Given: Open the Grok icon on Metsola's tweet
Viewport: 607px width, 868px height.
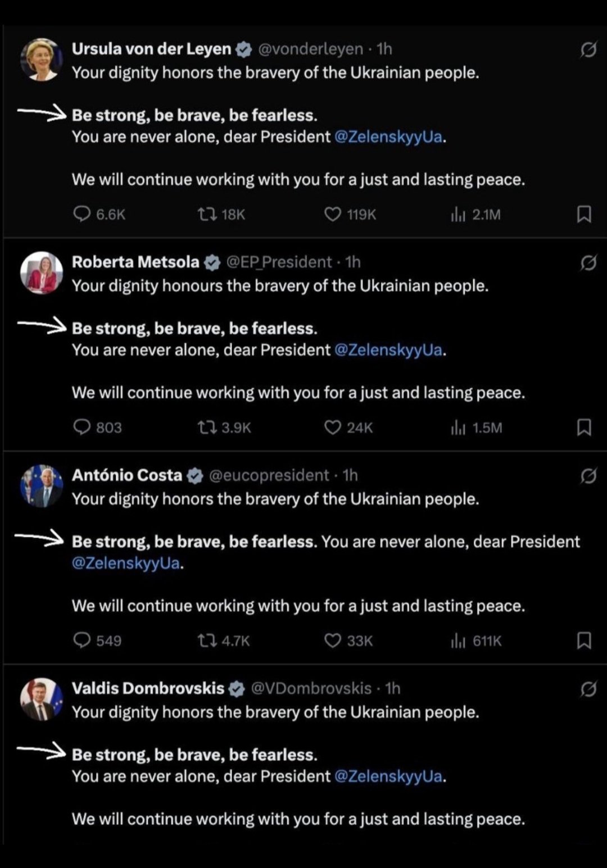Looking at the screenshot, I should tap(588, 263).
